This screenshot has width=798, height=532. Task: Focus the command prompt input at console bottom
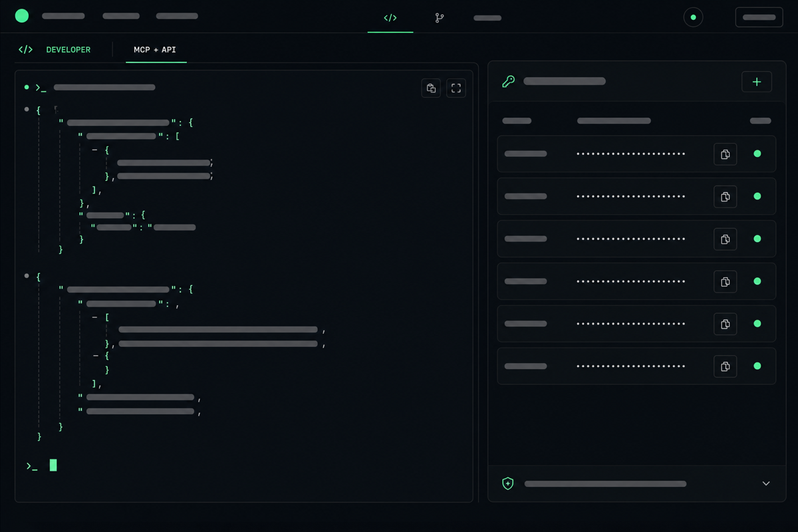(x=53, y=465)
